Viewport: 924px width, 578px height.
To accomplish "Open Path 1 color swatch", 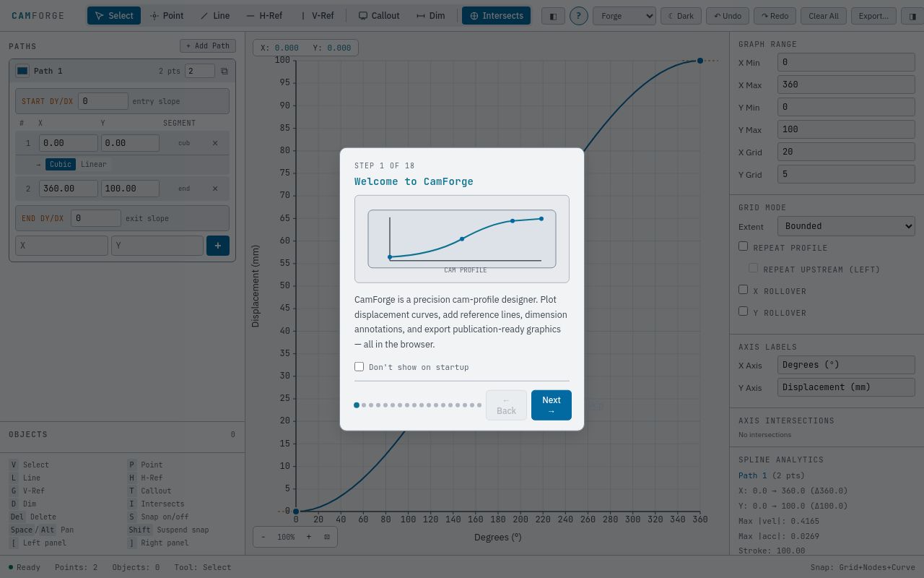I will (x=22, y=71).
